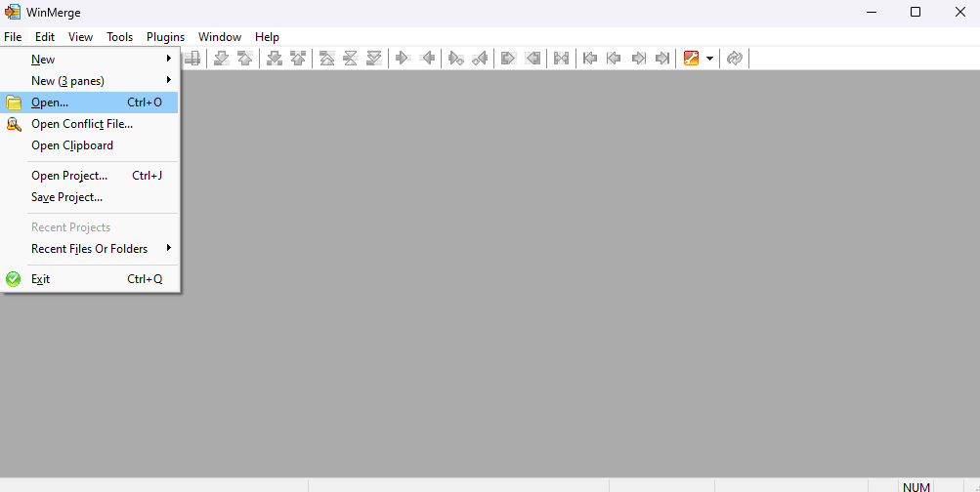Click the folder icon beside Open...
This screenshot has width=980, height=492.
point(14,102)
